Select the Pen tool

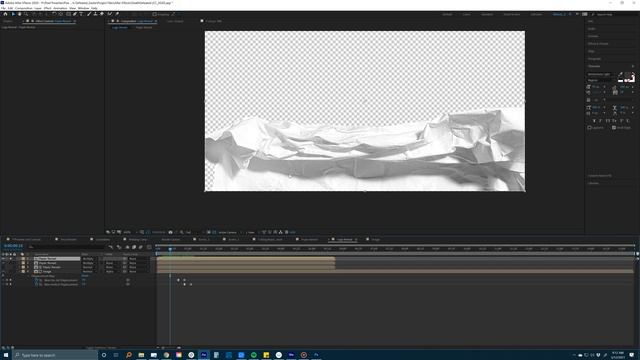click(x=75, y=14)
